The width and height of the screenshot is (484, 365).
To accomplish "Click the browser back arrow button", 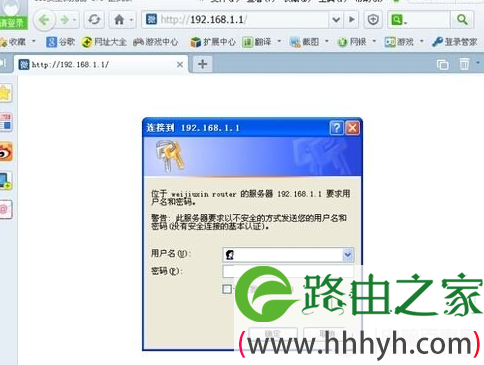I will click(44, 20).
